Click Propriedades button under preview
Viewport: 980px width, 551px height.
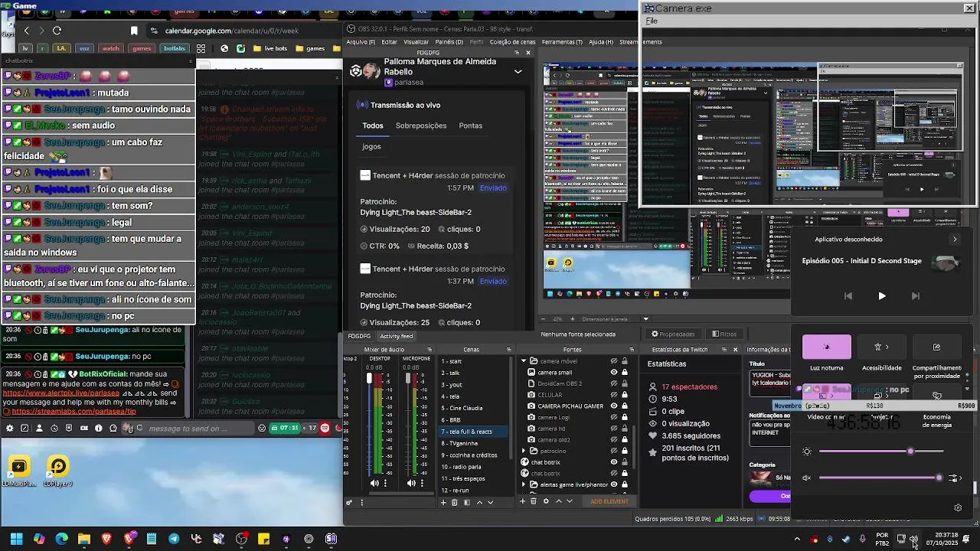[673, 334]
